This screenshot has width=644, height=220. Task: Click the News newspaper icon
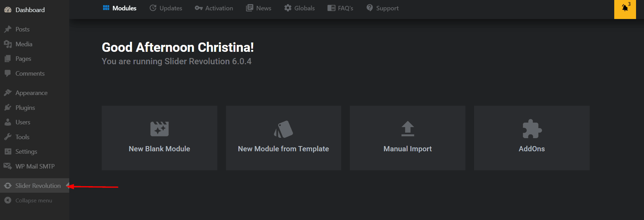[x=250, y=8]
